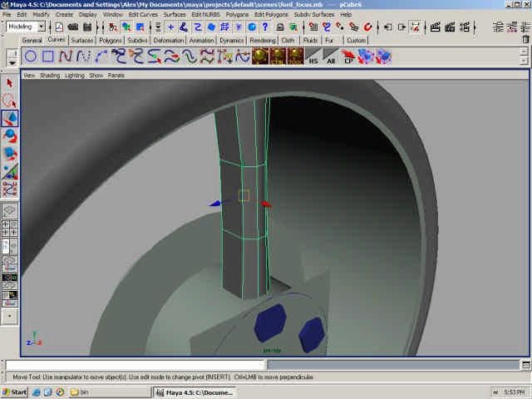Choose the Rotate tool in toolbox

pos(10,136)
